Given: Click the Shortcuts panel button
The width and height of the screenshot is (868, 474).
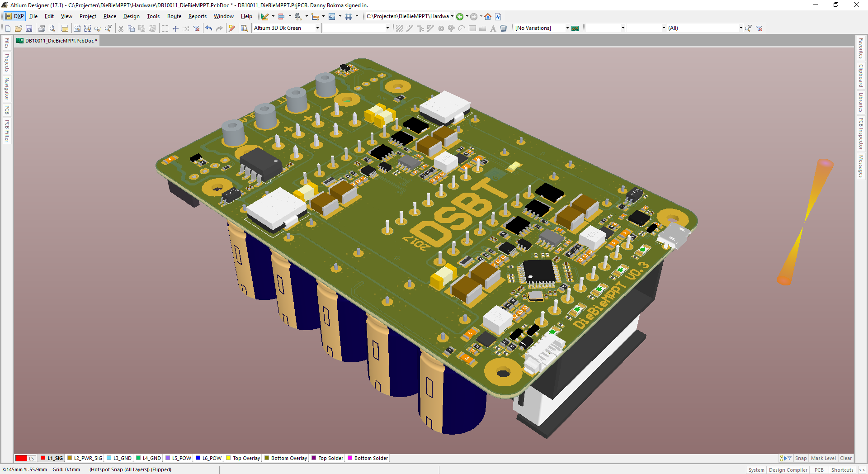Looking at the screenshot, I should click(842, 470).
